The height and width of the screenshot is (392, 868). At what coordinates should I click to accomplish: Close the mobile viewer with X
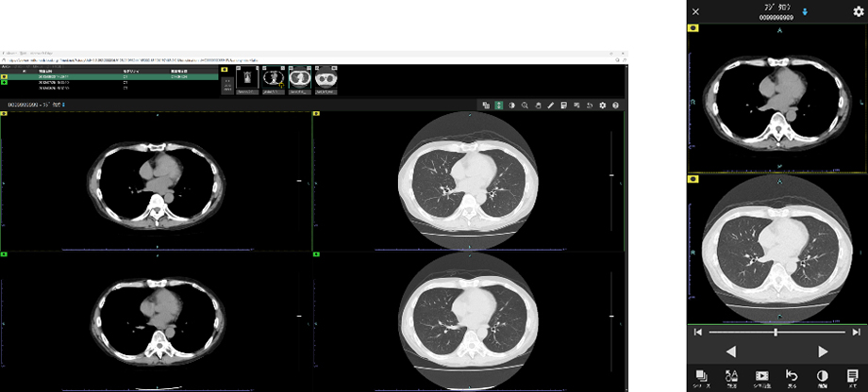click(696, 11)
